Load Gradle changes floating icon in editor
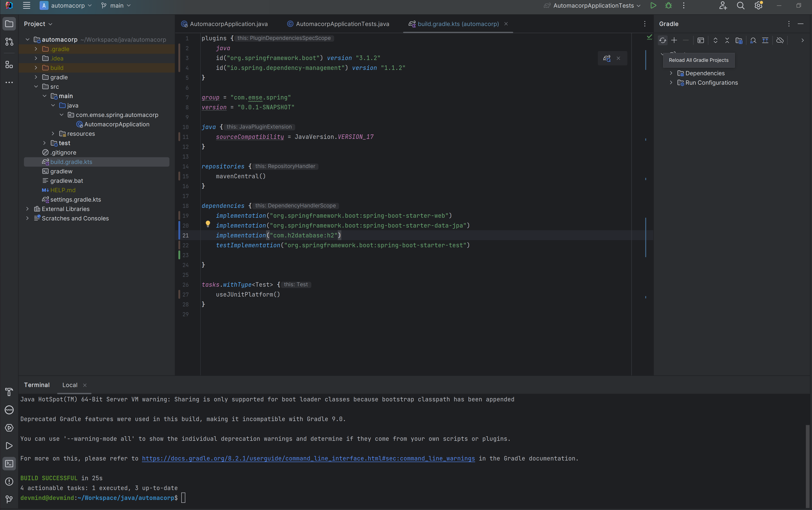 [607, 58]
